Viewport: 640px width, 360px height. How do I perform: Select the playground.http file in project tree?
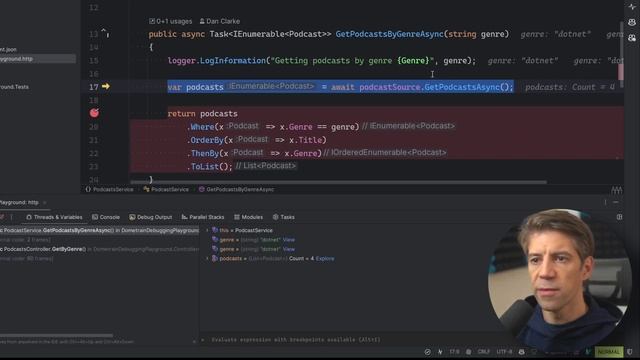coord(38,59)
